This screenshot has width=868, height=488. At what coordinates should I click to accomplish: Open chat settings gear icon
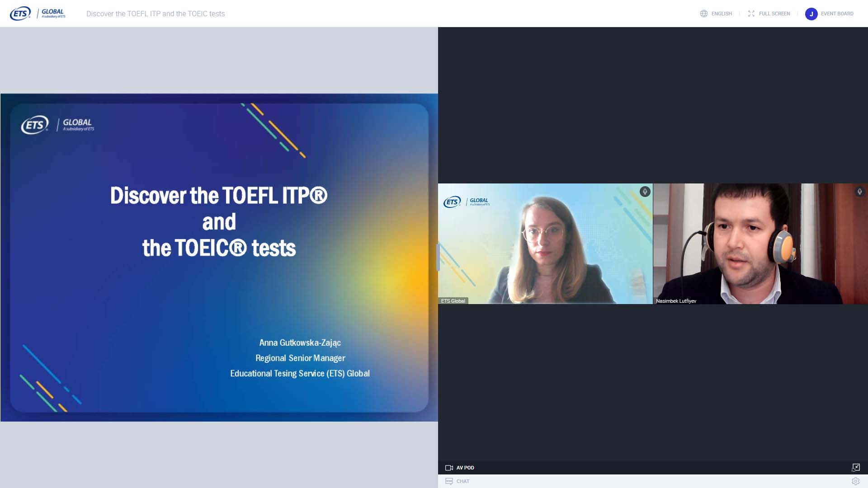856,481
